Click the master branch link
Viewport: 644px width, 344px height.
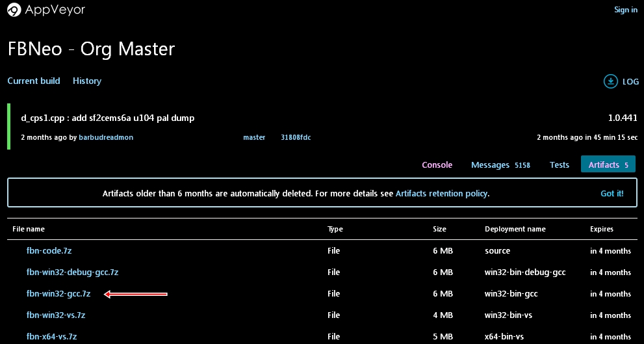coord(254,137)
